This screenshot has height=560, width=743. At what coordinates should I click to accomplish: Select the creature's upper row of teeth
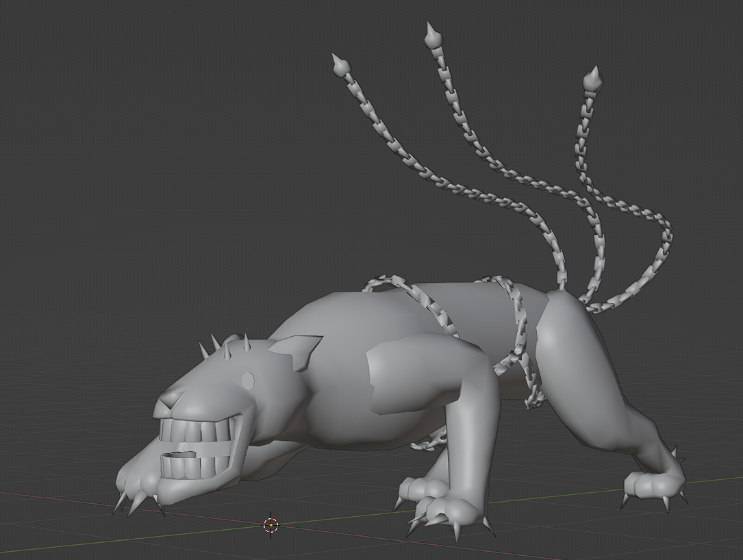point(195,431)
